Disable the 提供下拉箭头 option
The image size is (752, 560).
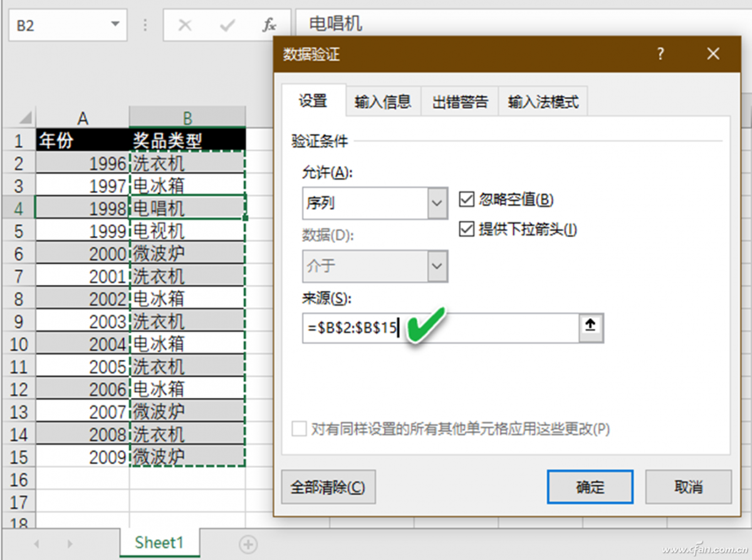point(467,229)
